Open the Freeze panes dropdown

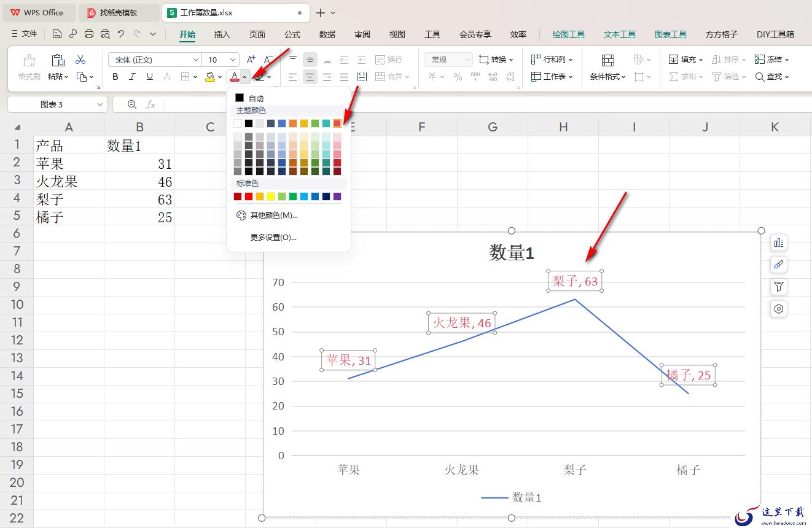(x=772, y=60)
